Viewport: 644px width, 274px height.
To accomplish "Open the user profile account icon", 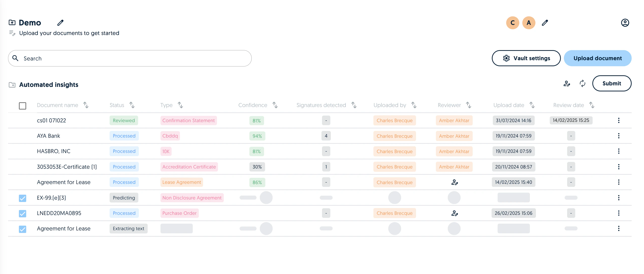I will (x=625, y=23).
